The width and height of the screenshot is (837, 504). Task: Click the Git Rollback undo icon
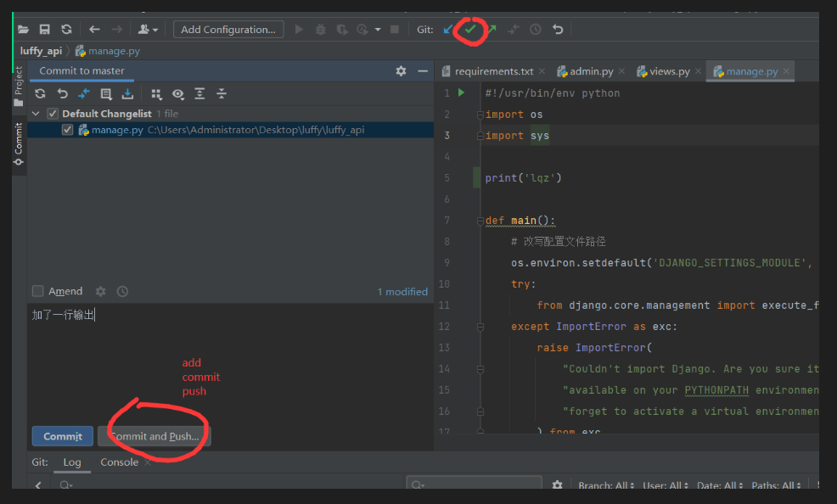point(558,30)
